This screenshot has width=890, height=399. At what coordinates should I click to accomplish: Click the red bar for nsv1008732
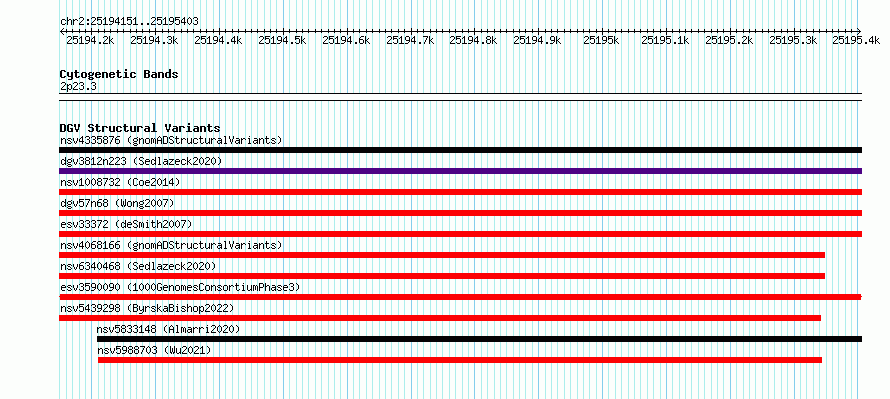click(x=460, y=192)
